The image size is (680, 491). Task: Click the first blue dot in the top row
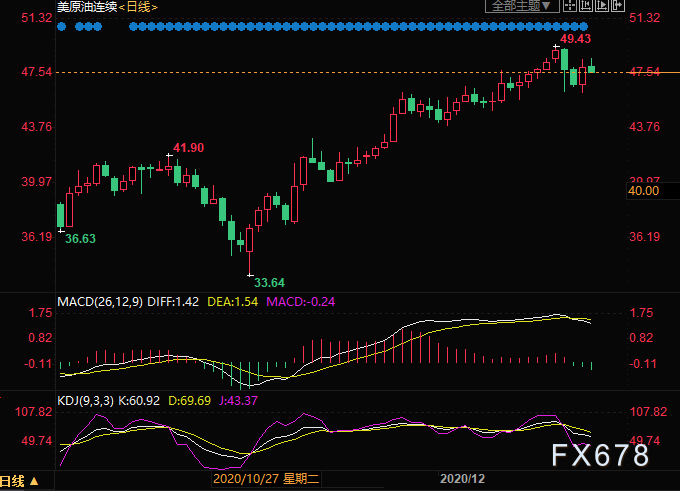coord(62,26)
